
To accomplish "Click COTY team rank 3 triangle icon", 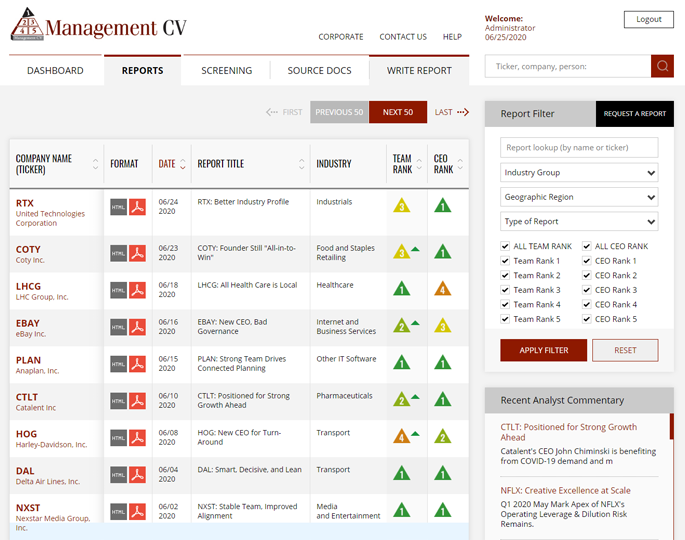I will 401,252.
